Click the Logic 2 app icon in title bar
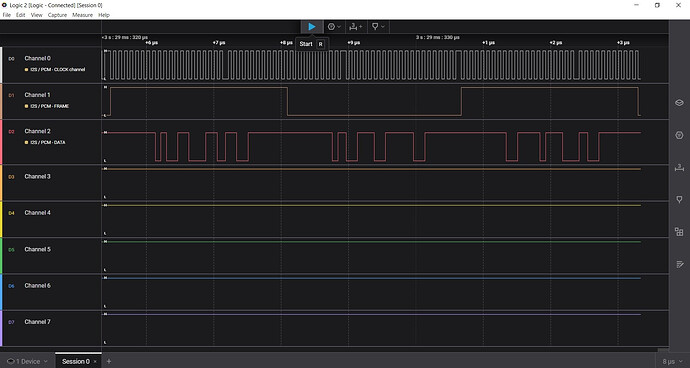 [x=4, y=5]
